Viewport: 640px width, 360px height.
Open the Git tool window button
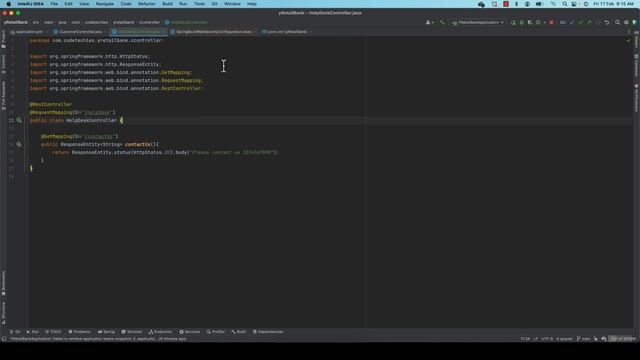click(x=15, y=332)
